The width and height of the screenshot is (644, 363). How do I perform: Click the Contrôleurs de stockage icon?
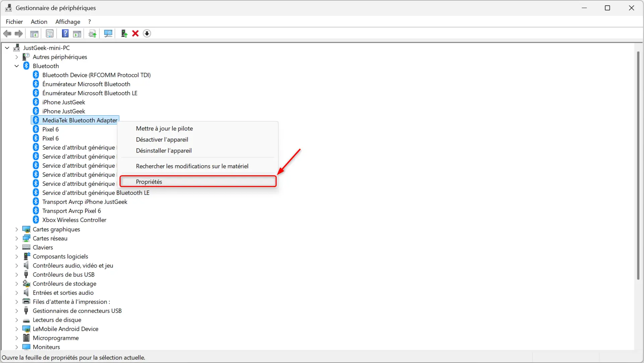click(26, 284)
